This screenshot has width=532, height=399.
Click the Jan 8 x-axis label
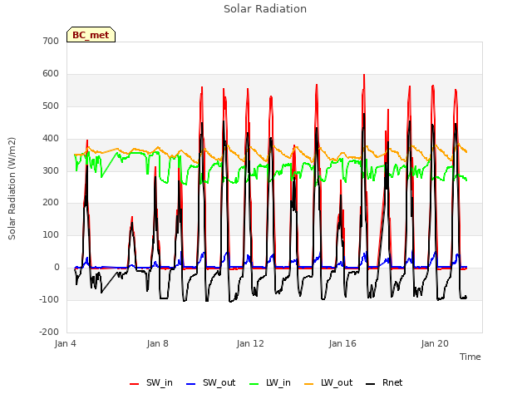point(158,343)
